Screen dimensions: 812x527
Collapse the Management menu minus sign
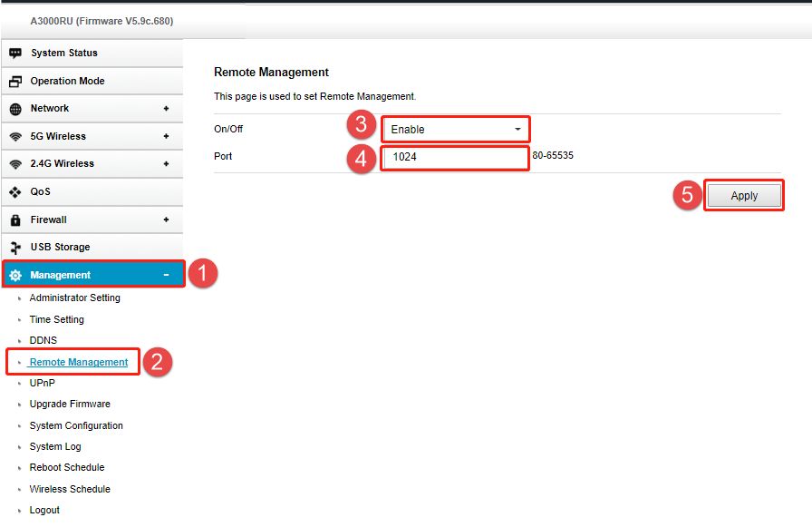166,275
